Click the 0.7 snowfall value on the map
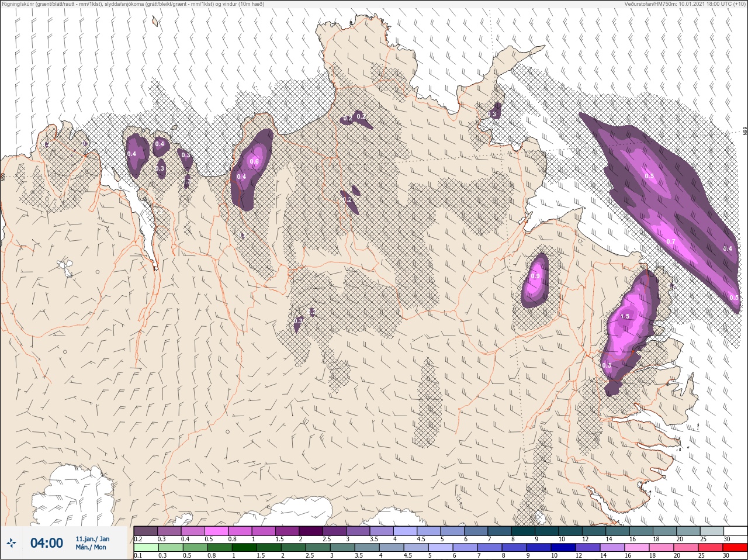748x560 pixels. (x=671, y=241)
